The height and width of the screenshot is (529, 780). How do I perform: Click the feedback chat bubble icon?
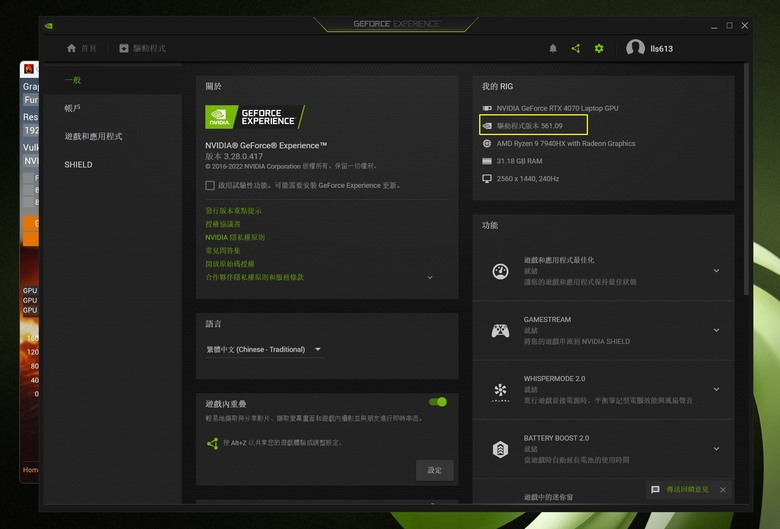(655, 490)
